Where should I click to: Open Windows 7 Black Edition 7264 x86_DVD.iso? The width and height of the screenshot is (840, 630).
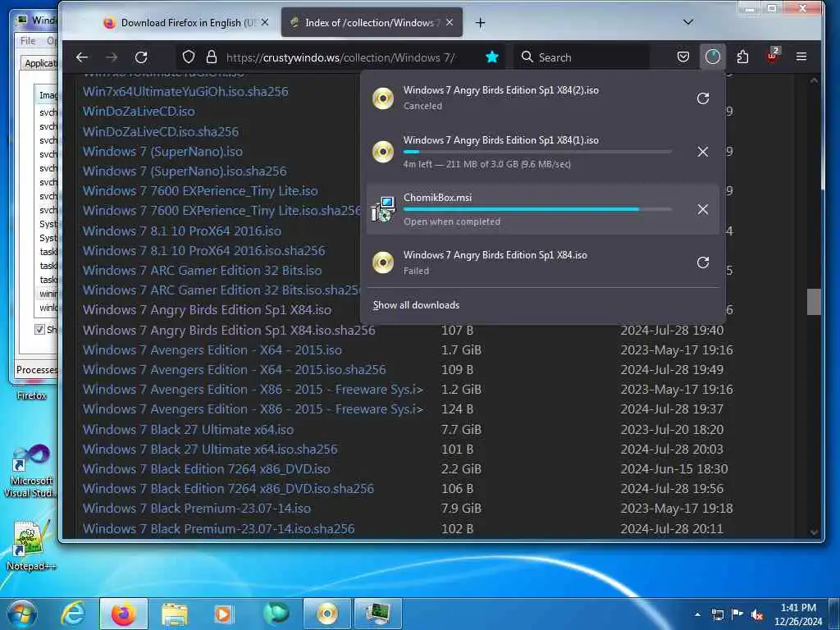(x=206, y=469)
